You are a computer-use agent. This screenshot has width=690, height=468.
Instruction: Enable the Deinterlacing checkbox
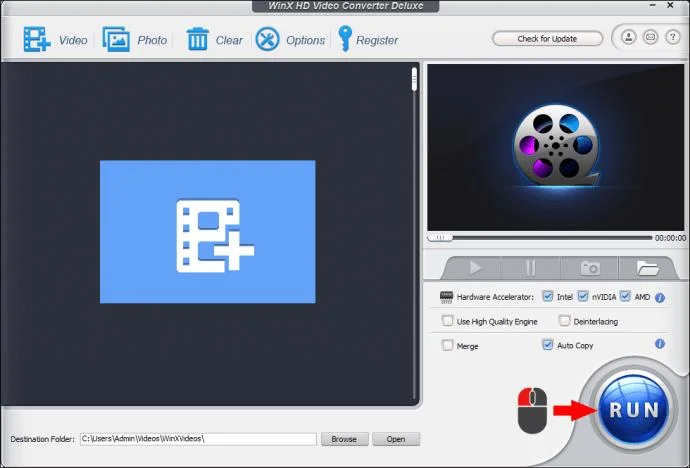pyautogui.click(x=564, y=321)
